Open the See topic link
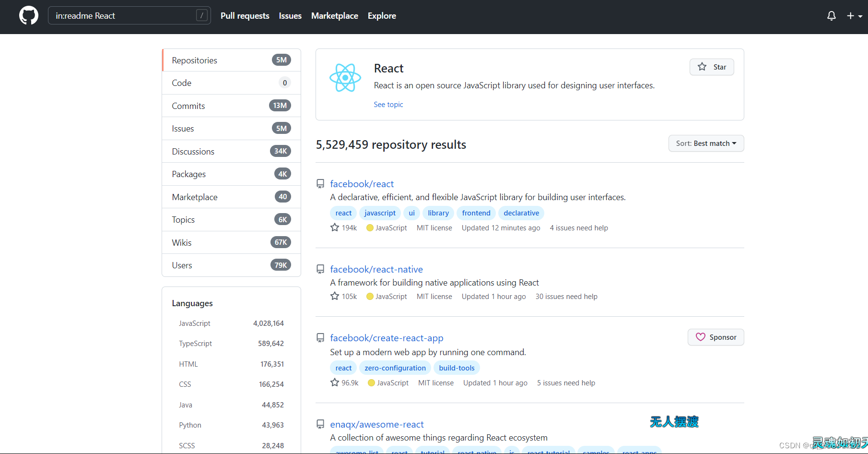The image size is (868, 454). coord(388,105)
